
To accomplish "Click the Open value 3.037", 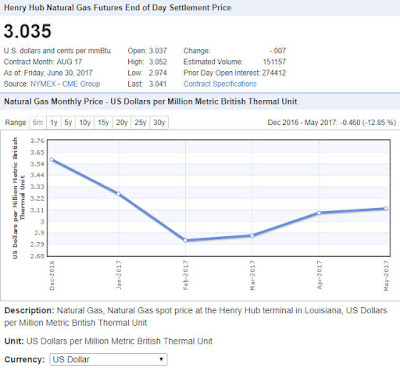I will [158, 51].
